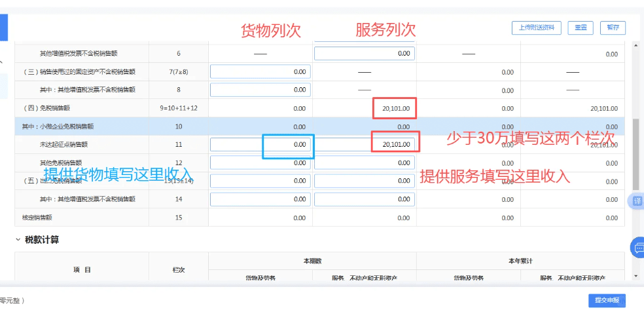The image size is (644, 310).
Task: Click row 8 goods column input field
Action: (260, 90)
